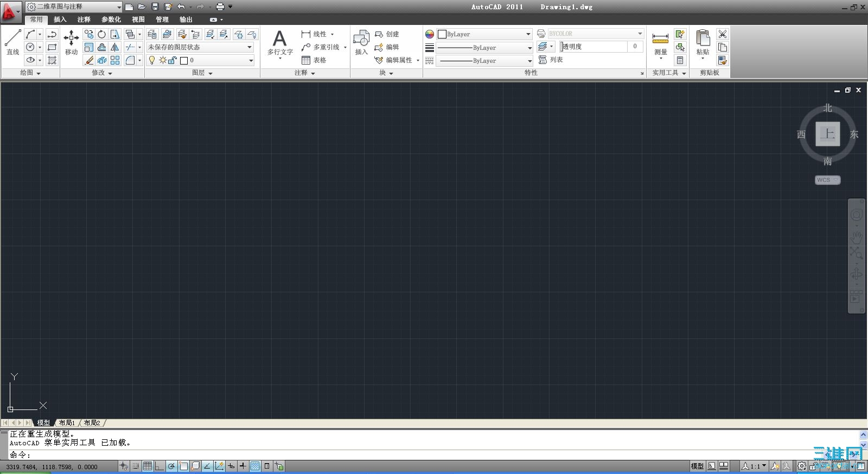Viewport: 868px width, 474px height.
Task: Select the Rectangle tool in the Draw panel
Action: click(x=52, y=47)
